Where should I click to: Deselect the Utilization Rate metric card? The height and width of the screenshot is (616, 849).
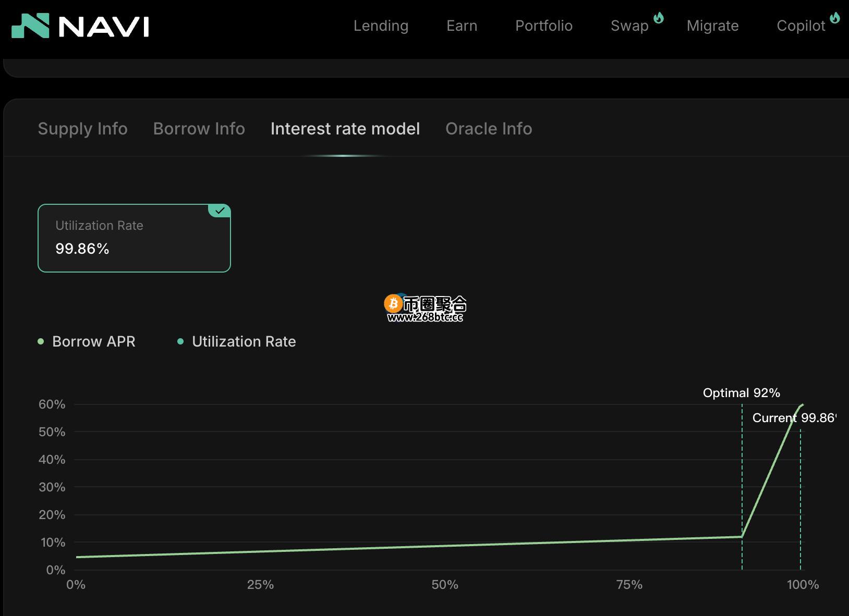click(x=134, y=238)
